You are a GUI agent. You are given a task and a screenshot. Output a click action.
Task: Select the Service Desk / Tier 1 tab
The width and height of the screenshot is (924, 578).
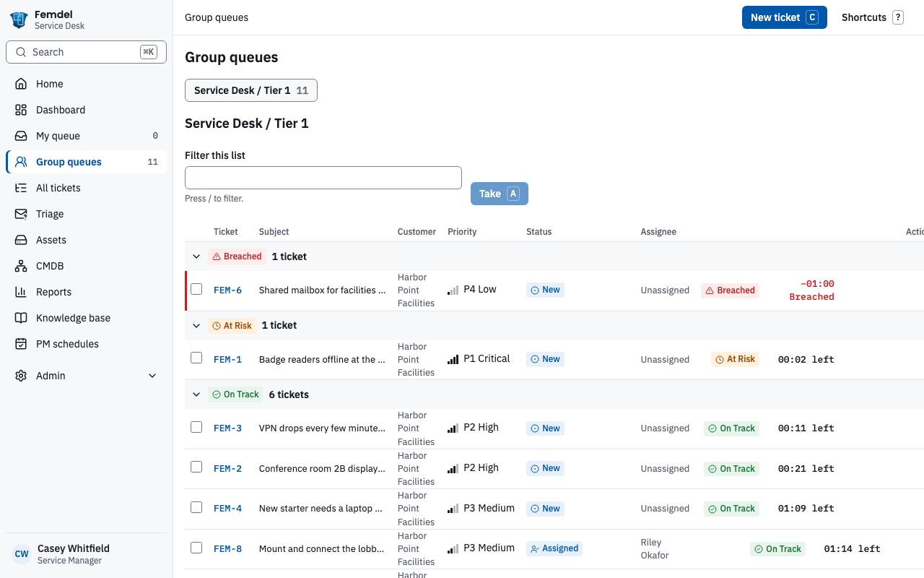tap(251, 90)
